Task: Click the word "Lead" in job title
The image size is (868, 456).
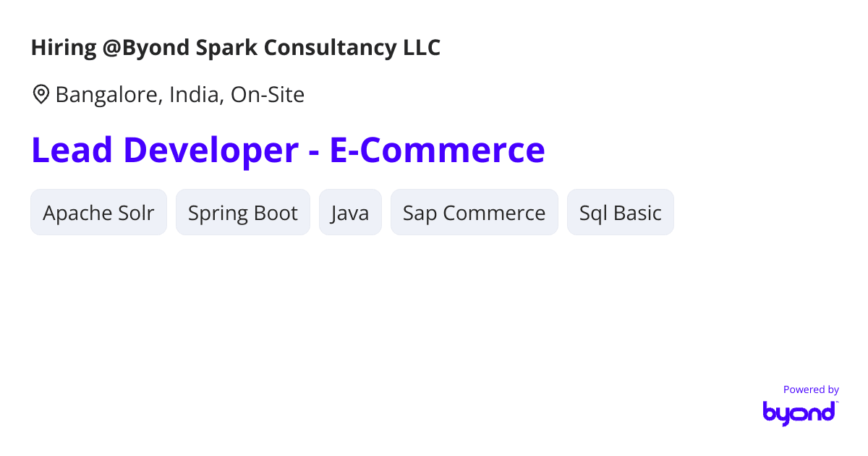Action: (72, 150)
